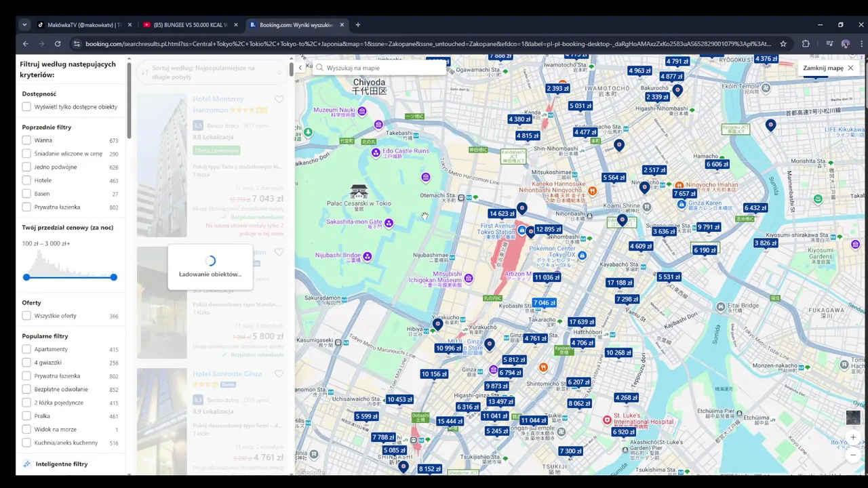Screen dimensions: 868x488
Task: Check 'Wszystkie oferty' checkbox
Action: pyautogui.click(x=26, y=316)
